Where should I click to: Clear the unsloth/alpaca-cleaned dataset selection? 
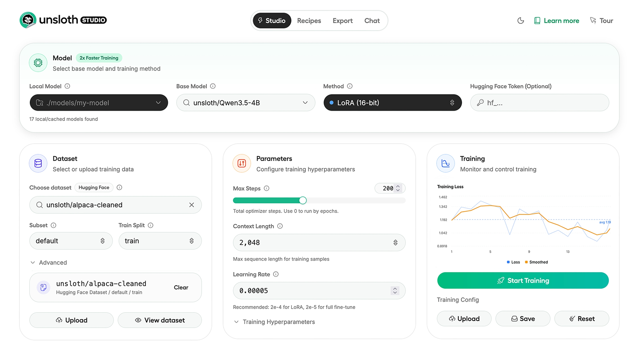point(181,287)
